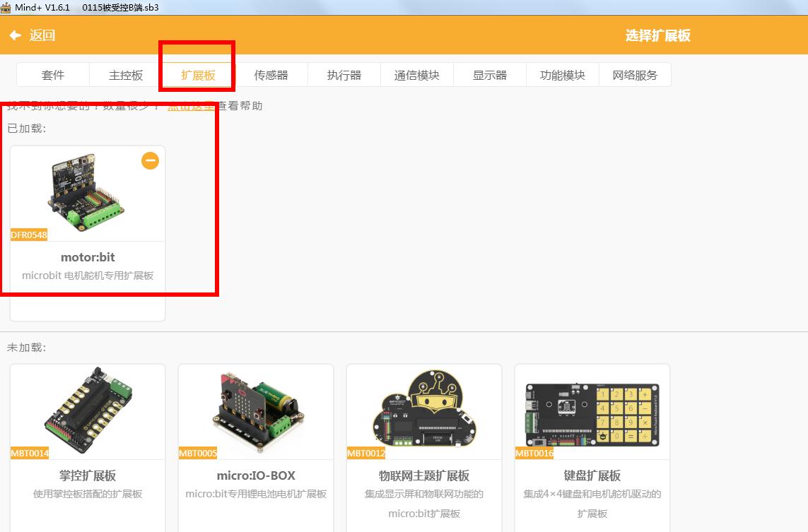Image resolution: width=808 pixels, height=532 pixels.
Task: Open the 通信模块 tab
Action: (417, 75)
